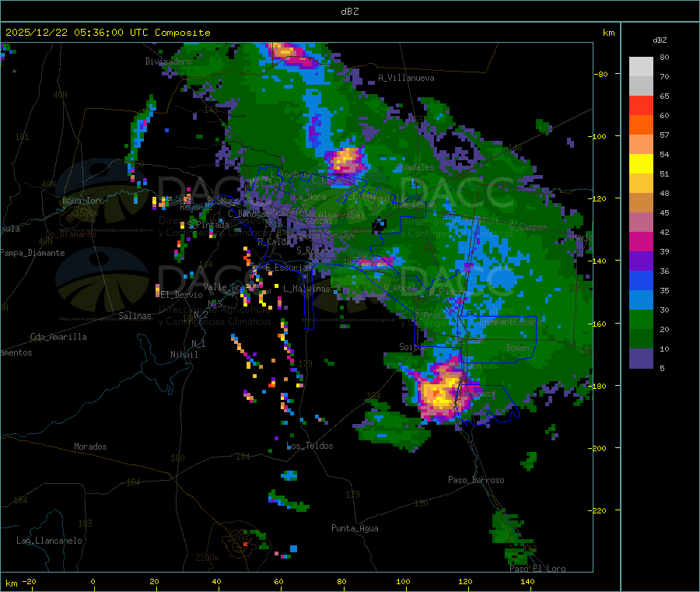Click the Lag.Llancanelo place label
700x592 pixels.
click(x=49, y=541)
